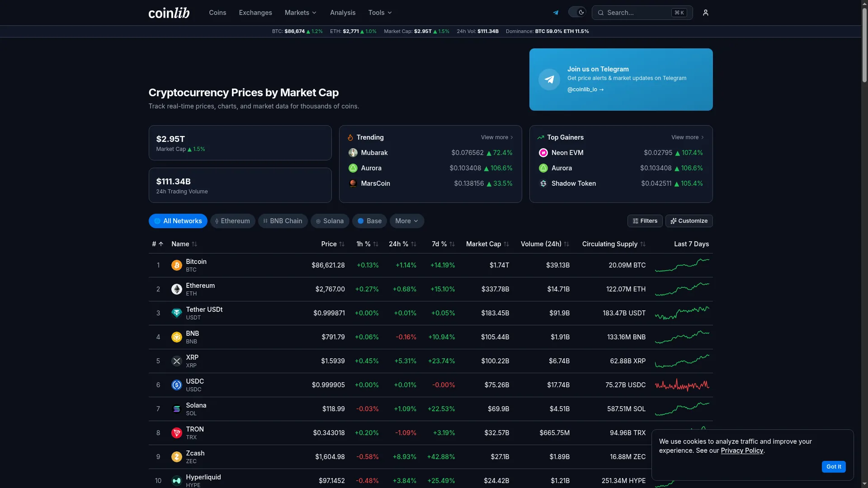Sort table by 7d % column
This screenshot has width=868, height=488.
pyautogui.click(x=443, y=244)
